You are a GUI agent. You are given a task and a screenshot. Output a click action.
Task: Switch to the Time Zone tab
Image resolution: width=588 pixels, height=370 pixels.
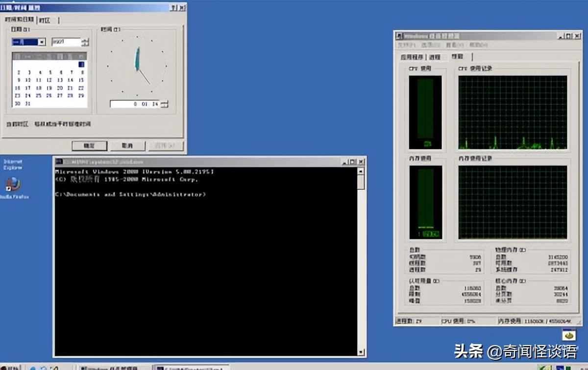click(45, 20)
